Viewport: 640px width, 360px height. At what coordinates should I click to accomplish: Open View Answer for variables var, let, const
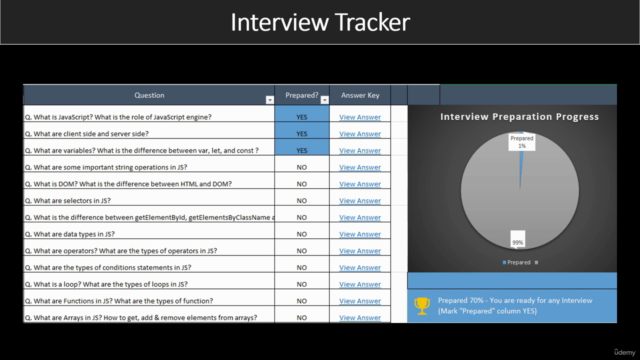(x=360, y=151)
